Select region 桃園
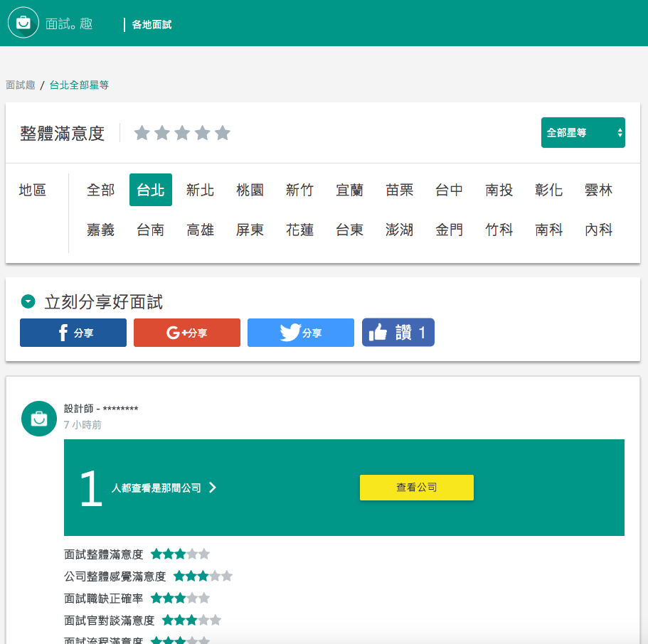648x644 pixels. pyautogui.click(x=250, y=190)
